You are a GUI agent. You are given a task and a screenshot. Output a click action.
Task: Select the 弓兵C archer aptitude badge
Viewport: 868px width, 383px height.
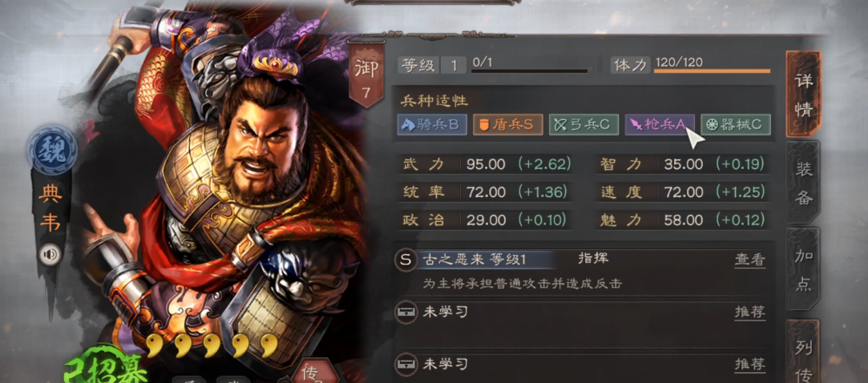click(x=584, y=124)
